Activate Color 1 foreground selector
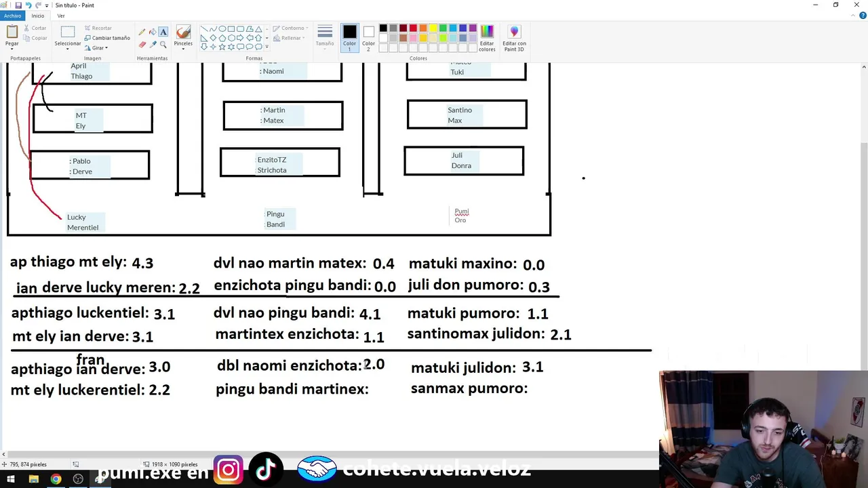Screen dimensions: 868x488 (x=349, y=38)
